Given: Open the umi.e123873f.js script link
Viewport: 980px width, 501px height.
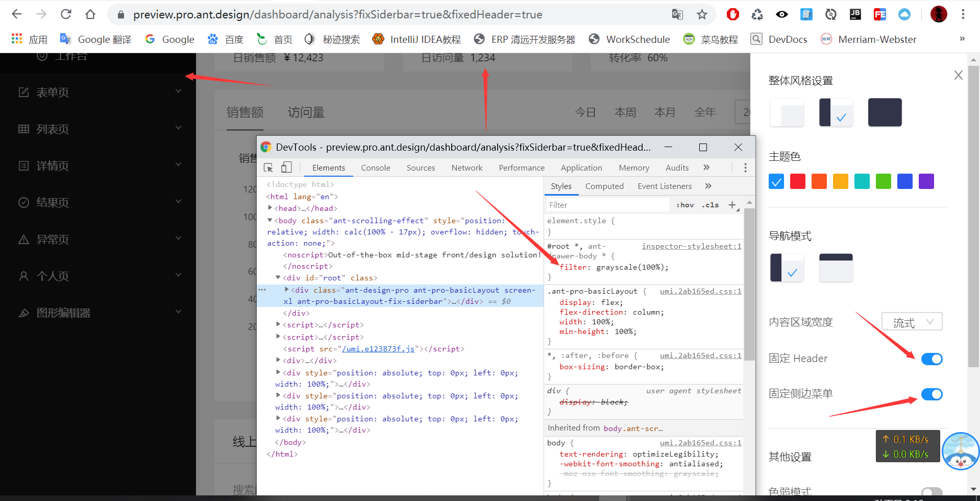Looking at the screenshot, I should (x=378, y=349).
